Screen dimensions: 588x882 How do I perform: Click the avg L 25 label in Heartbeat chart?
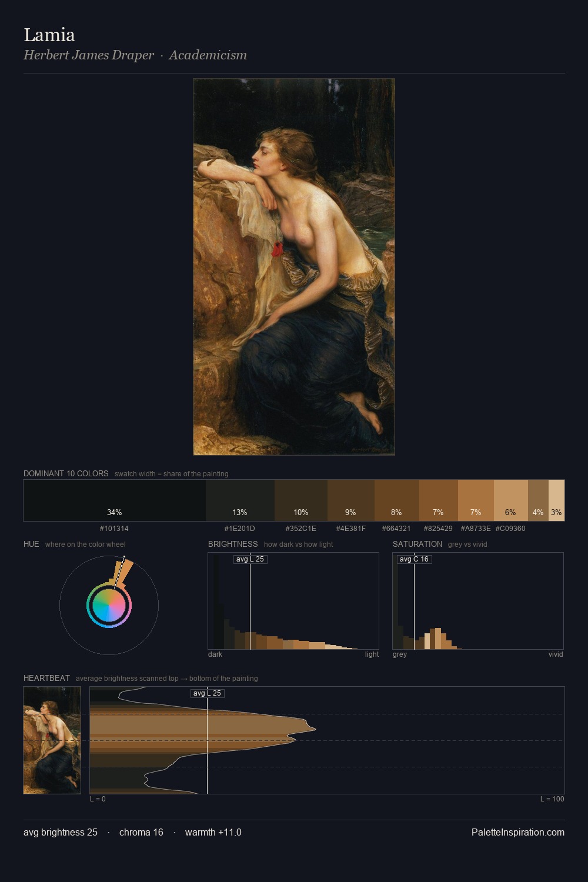[207, 693]
